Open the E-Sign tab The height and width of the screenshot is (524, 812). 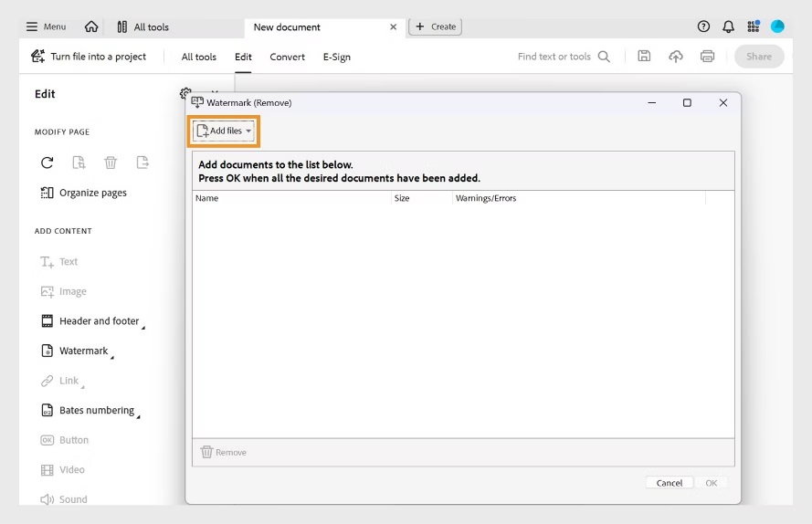pyautogui.click(x=336, y=57)
